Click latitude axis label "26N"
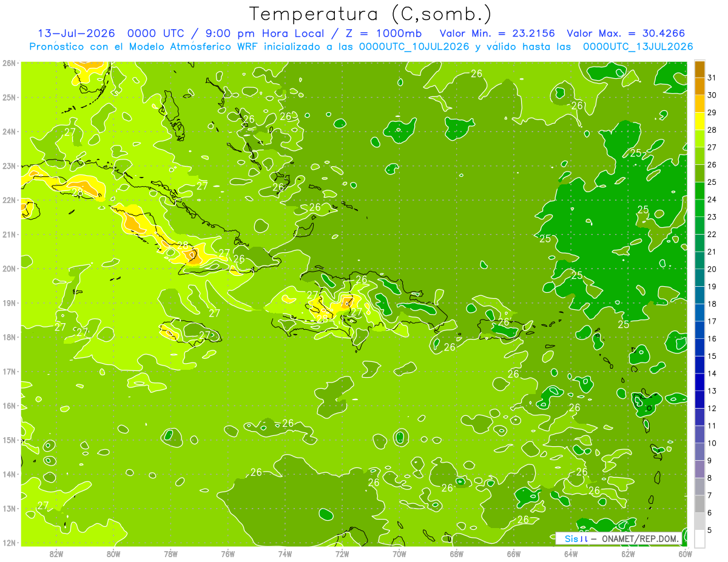 8,63
